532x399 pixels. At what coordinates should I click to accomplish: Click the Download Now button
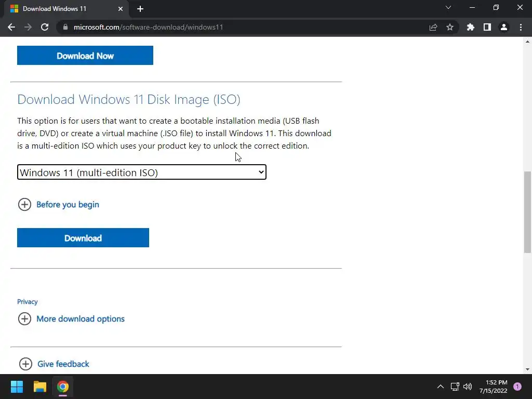85,55
